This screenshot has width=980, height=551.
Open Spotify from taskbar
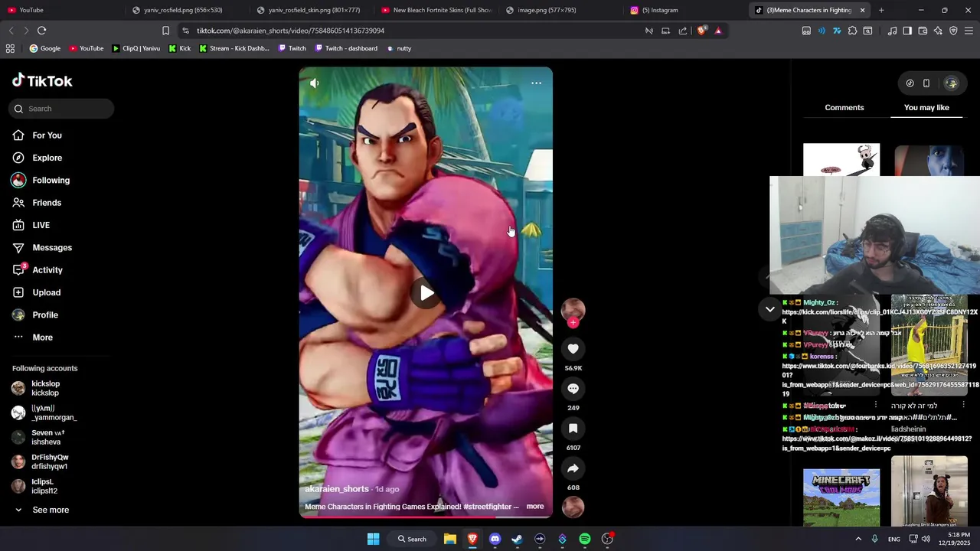[x=585, y=539]
